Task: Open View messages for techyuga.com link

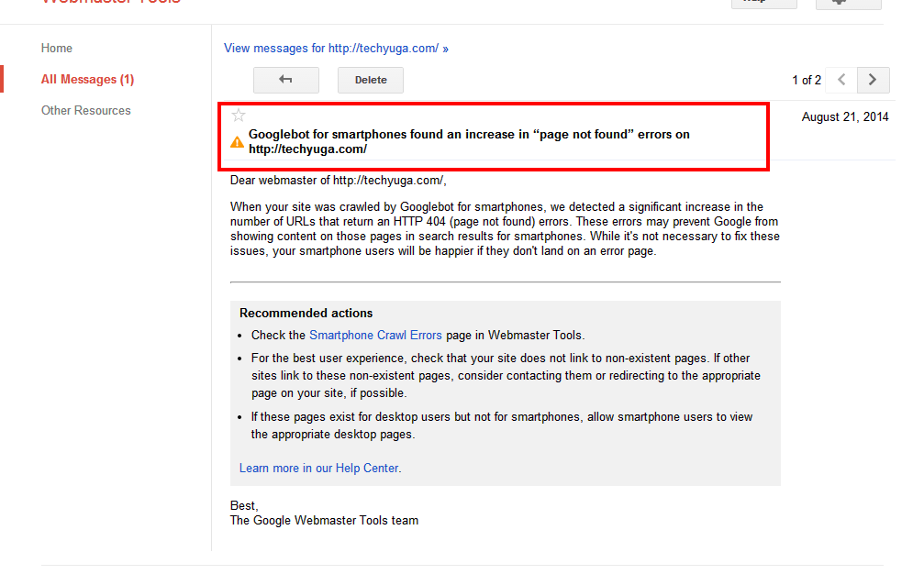Action: tap(336, 49)
